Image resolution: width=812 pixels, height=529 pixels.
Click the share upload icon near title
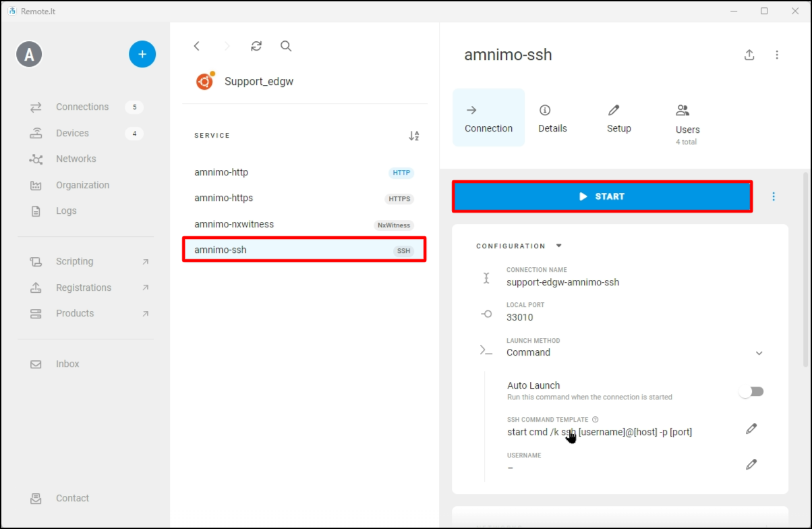pos(749,55)
